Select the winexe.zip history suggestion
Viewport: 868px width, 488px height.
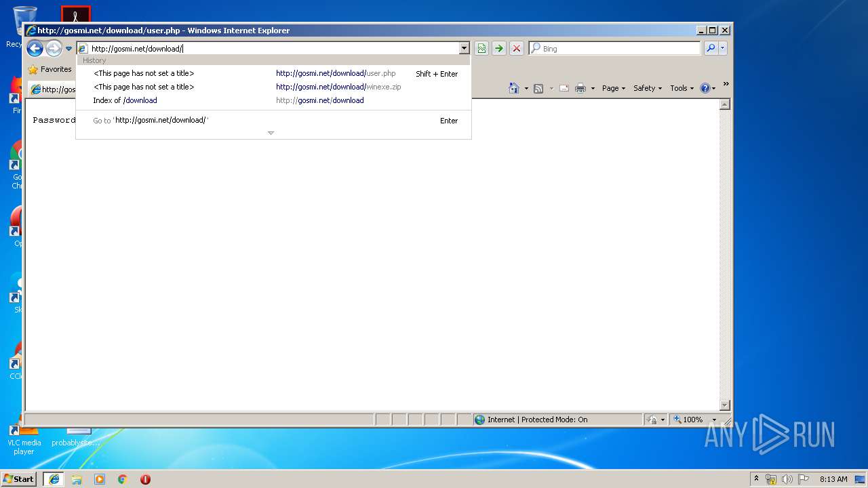coord(273,87)
